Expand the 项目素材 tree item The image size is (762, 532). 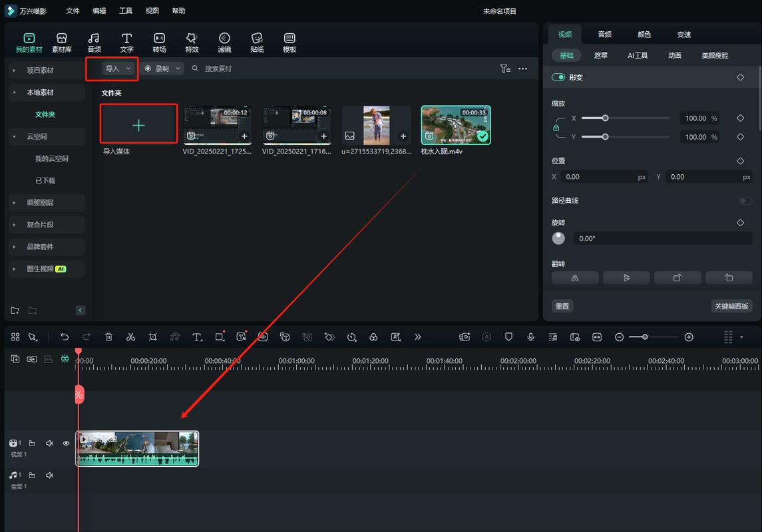[x=14, y=70]
